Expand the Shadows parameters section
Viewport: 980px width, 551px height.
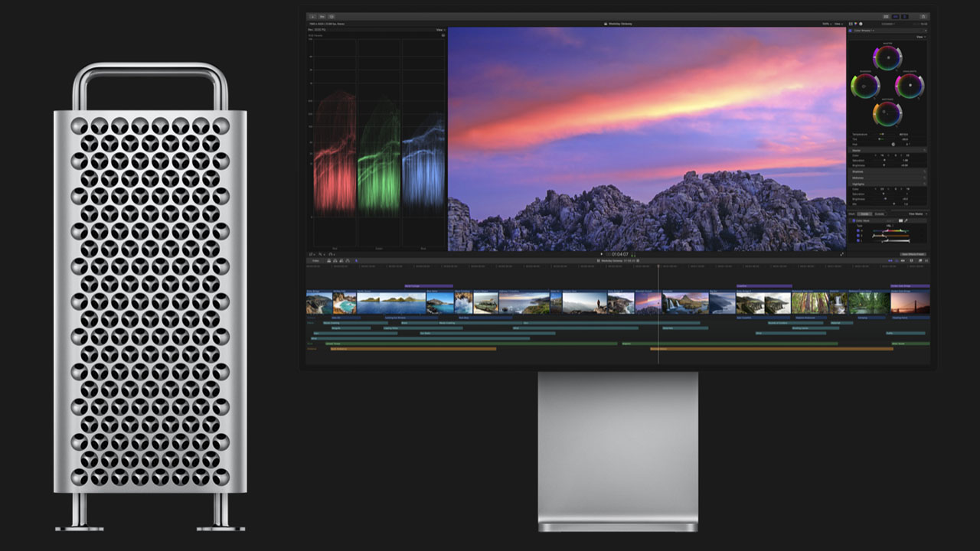tap(888, 171)
